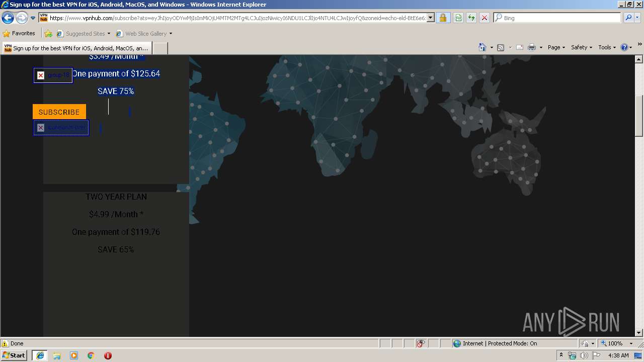Click the network tray icon
Image resolution: width=644 pixels, height=362 pixels.
pos(572,355)
